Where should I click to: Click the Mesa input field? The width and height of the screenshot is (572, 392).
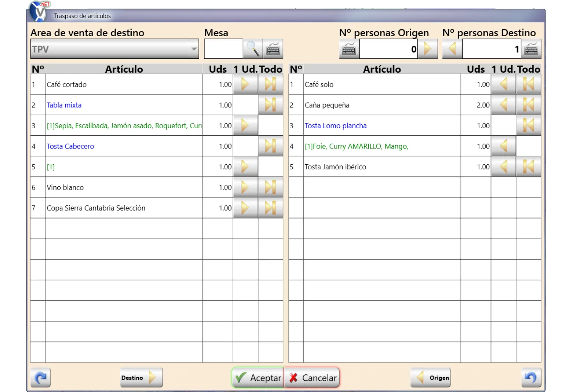223,49
